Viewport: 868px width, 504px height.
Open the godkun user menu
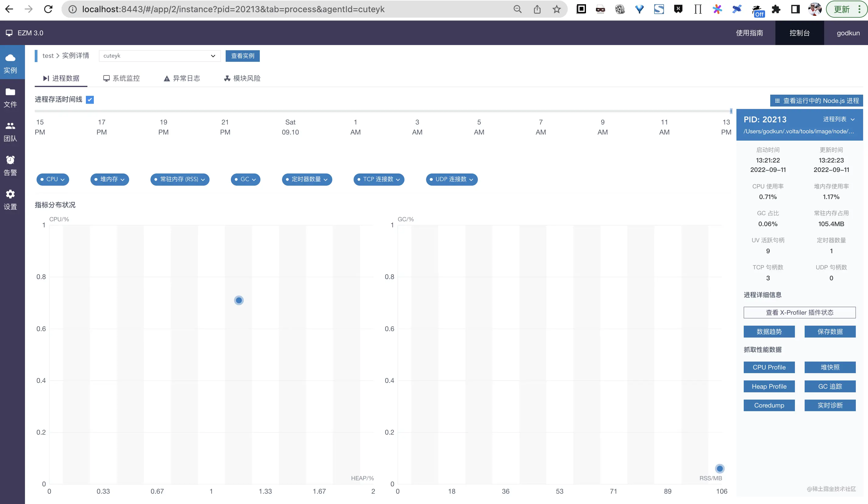click(848, 33)
